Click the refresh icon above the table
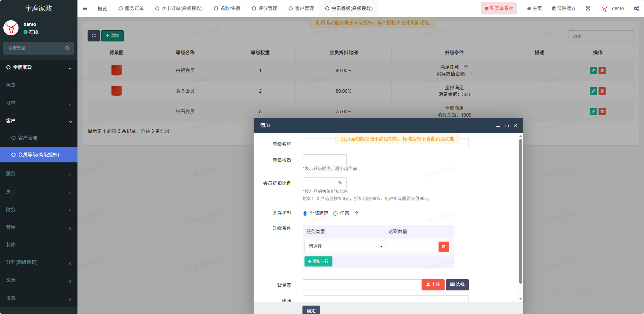644x314 pixels. pyautogui.click(x=94, y=36)
